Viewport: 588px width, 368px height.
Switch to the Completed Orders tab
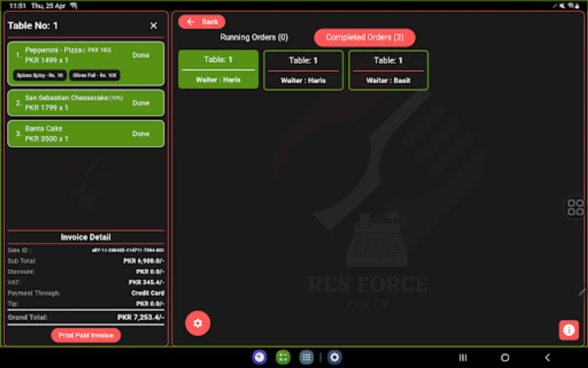click(365, 37)
